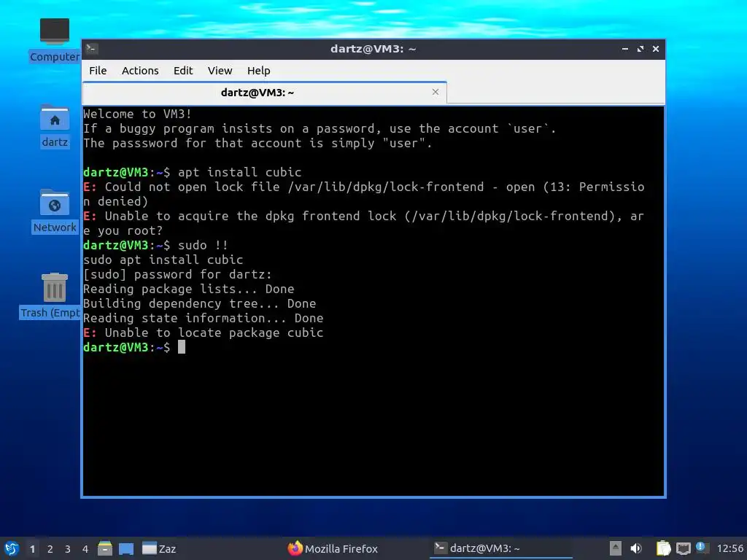The width and height of the screenshot is (747, 560).
Task: Click the 'sudo apt install cubic' echoed line
Action: click(163, 260)
